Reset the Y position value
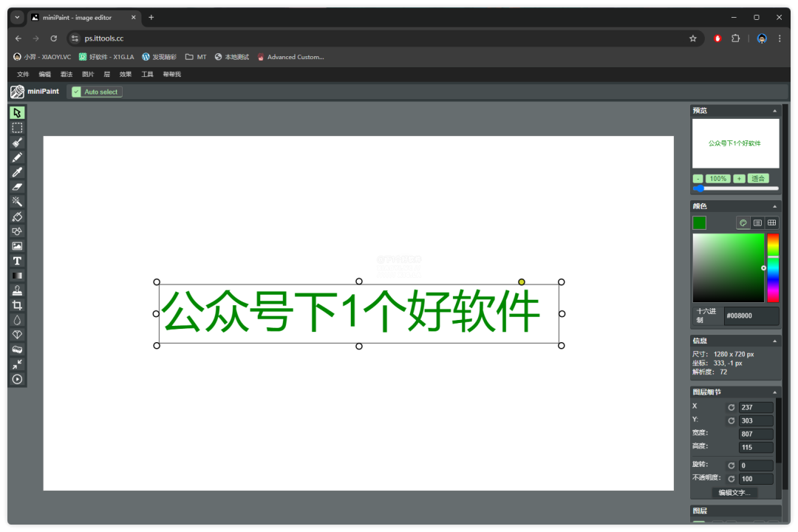The height and width of the screenshot is (532, 798). (x=731, y=420)
